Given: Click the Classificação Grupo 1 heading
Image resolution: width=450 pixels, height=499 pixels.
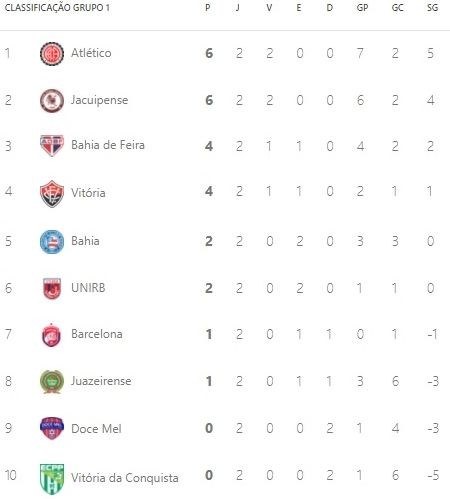Looking at the screenshot, I should pos(57,8).
